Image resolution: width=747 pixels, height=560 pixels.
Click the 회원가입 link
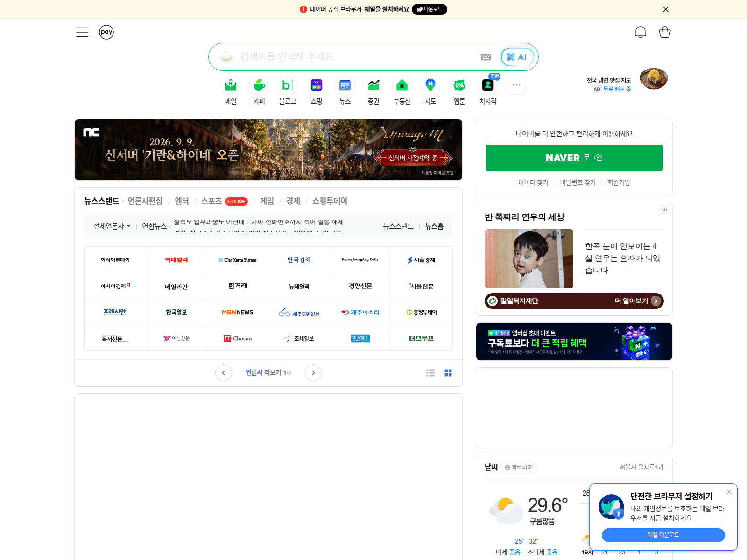click(x=619, y=182)
